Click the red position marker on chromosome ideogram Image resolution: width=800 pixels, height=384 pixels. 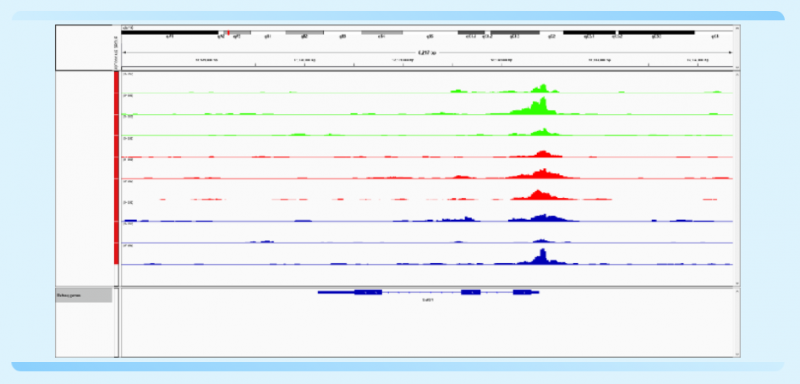click(229, 33)
